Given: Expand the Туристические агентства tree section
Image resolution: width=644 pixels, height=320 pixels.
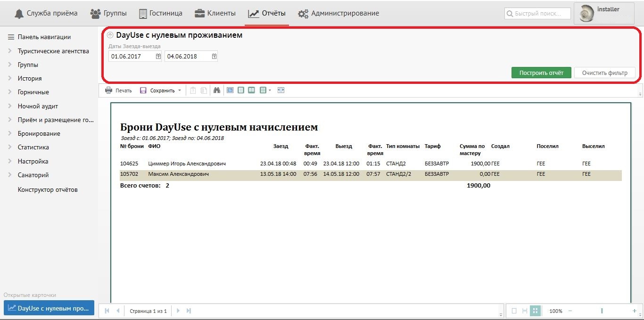Looking at the screenshot, I should click(10, 51).
